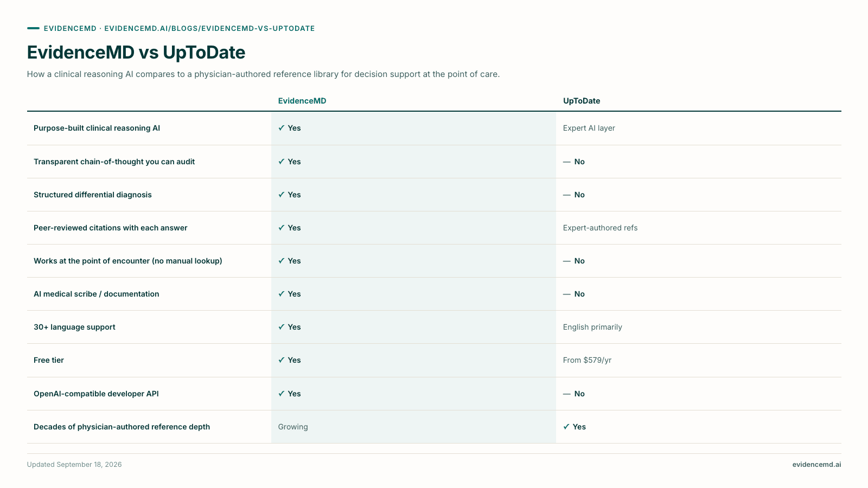Click the 'Updated September 18, 2026' footer text
The image size is (868, 488).
pos(74,465)
